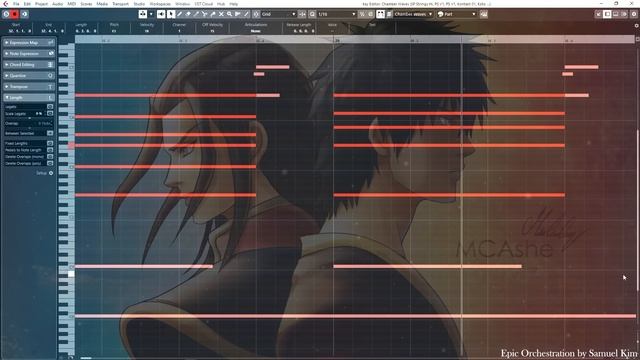Open the VST Cloud menu
Screen dimensions: 640x360
(204, 4)
